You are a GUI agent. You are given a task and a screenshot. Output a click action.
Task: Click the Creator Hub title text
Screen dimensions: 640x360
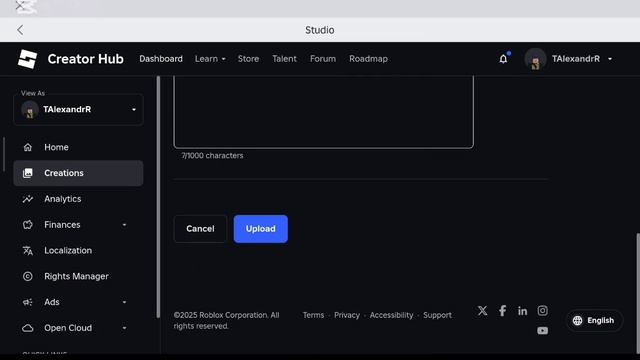(85, 59)
